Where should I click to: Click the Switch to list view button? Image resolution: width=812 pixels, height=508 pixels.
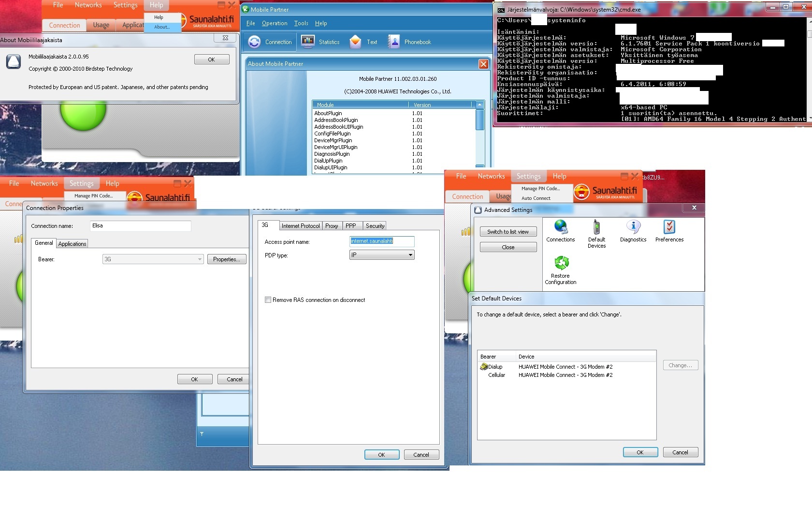tap(508, 232)
